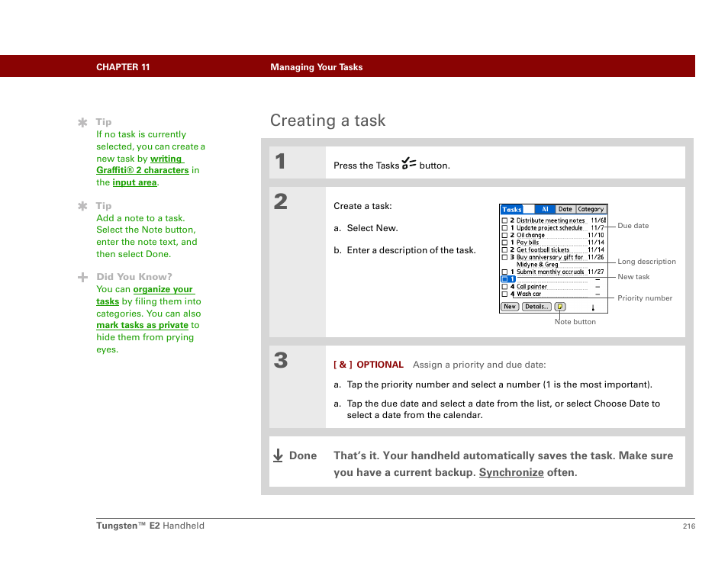The width and height of the screenshot is (728, 563).
Task: Check the Wash car checkbox
Action: (x=504, y=294)
